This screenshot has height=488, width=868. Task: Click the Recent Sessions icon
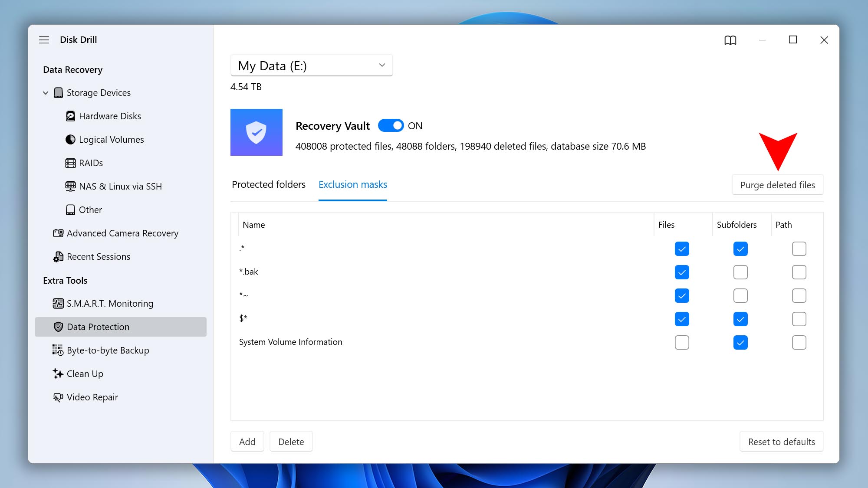click(58, 257)
